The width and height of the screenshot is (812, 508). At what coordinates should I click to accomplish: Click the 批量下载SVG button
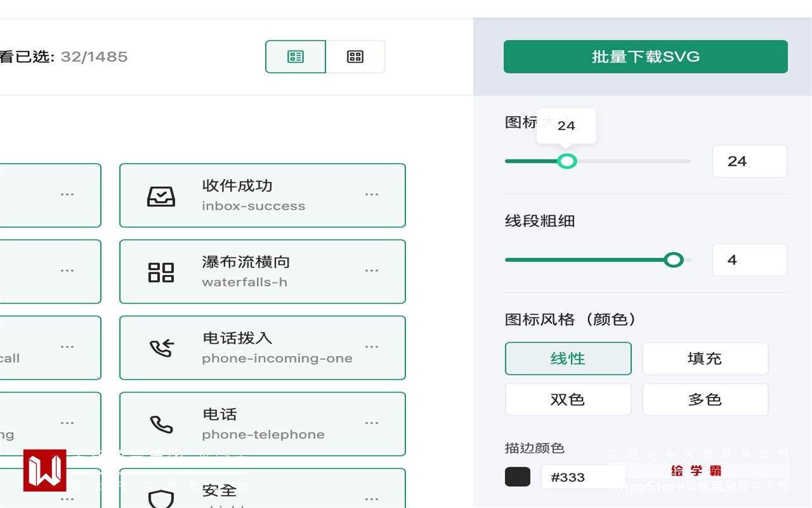645,57
